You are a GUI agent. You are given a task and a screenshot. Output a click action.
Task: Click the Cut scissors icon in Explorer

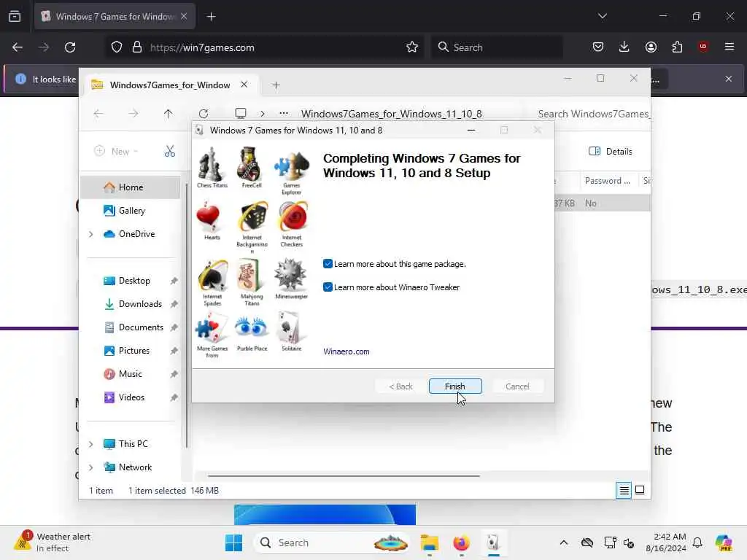[x=169, y=152]
